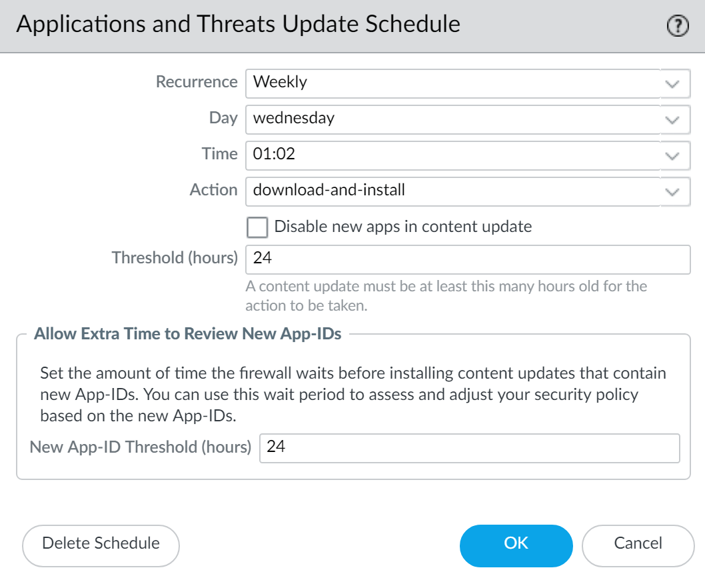Viewport: 705px width, 588px height.
Task: Expand the Time dropdown arrow
Action: pos(672,156)
